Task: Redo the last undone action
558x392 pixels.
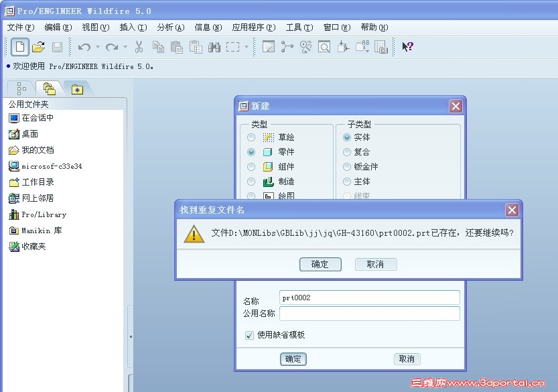Action: pyautogui.click(x=112, y=47)
